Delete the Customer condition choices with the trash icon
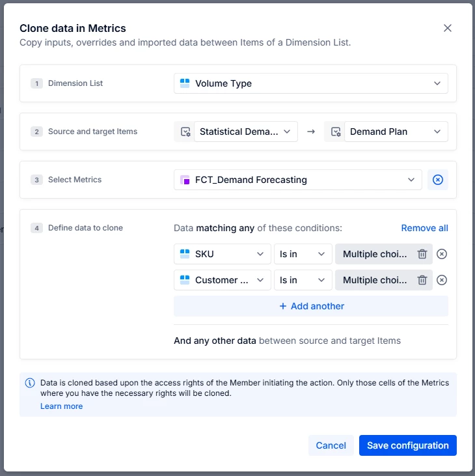Viewport: 475px width, 476px height. (422, 280)
